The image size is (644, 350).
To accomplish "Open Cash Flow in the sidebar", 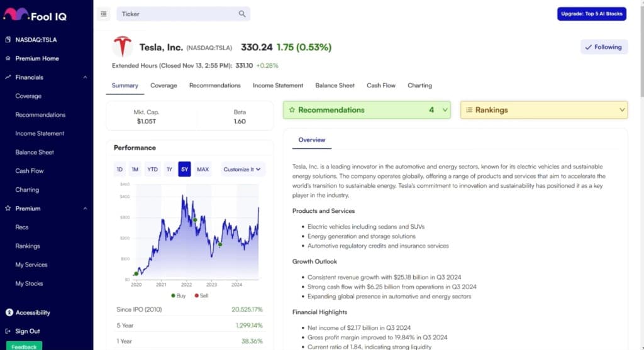I will 29,171.
